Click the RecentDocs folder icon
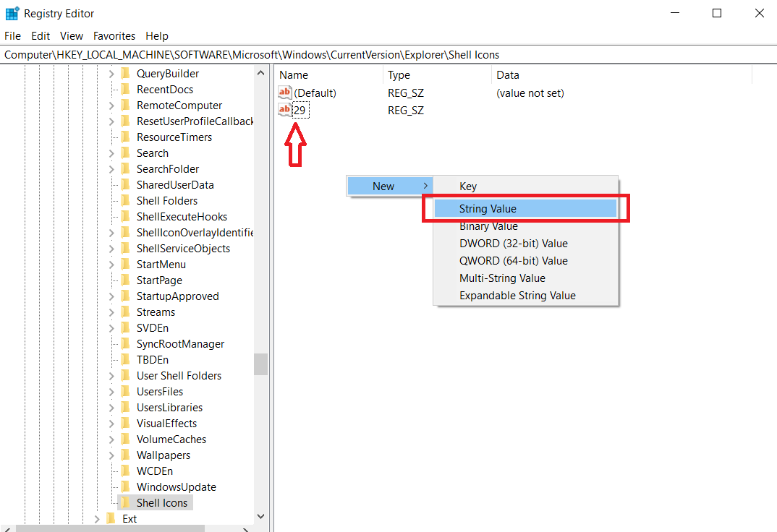 point(125,89)
